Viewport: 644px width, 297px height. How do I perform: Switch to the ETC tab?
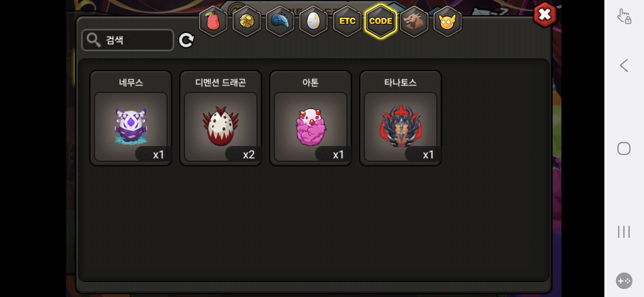point(347,21)
